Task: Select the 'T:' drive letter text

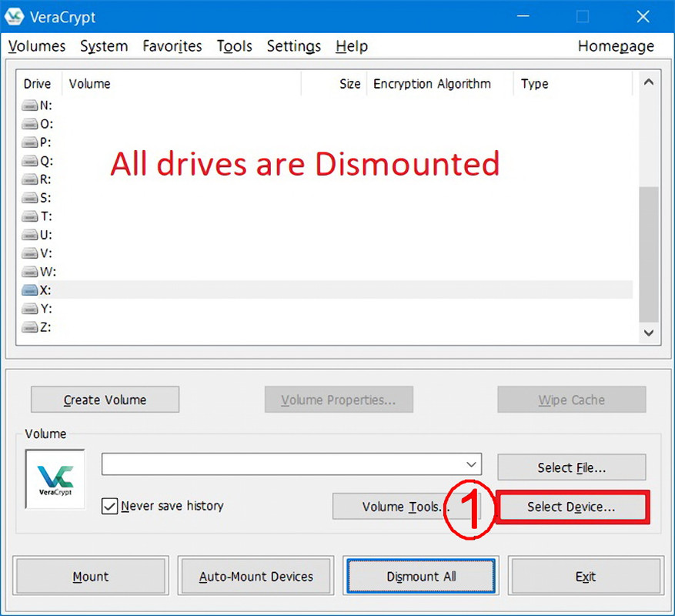Action: click(45, 216)
